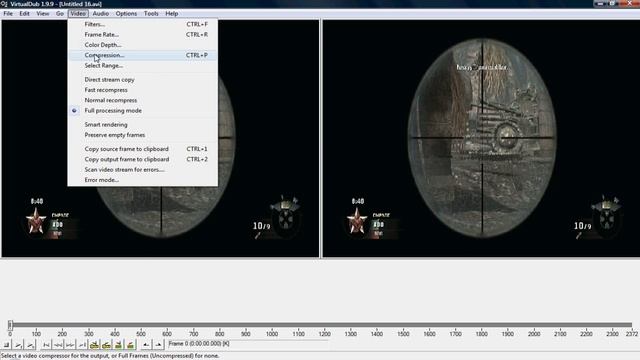Select Full processing mode option
The height and width of the screenshot is (360, 640).
[x=142, y=111]
